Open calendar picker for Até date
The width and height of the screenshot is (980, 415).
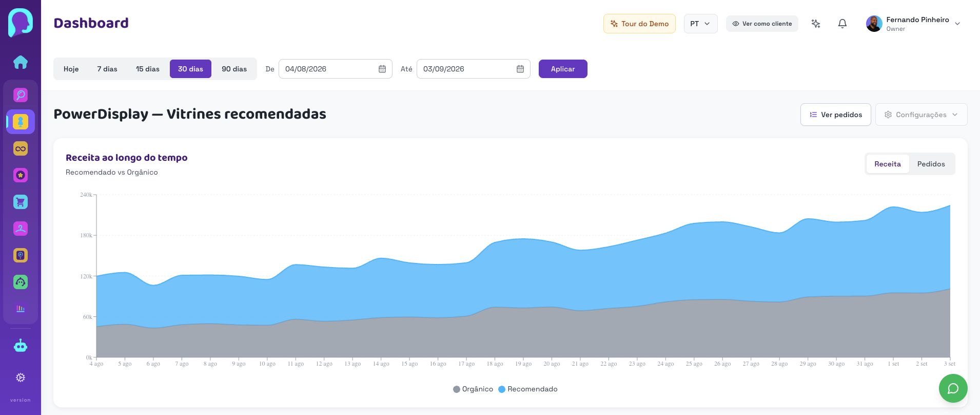click(x=520, y=69)
